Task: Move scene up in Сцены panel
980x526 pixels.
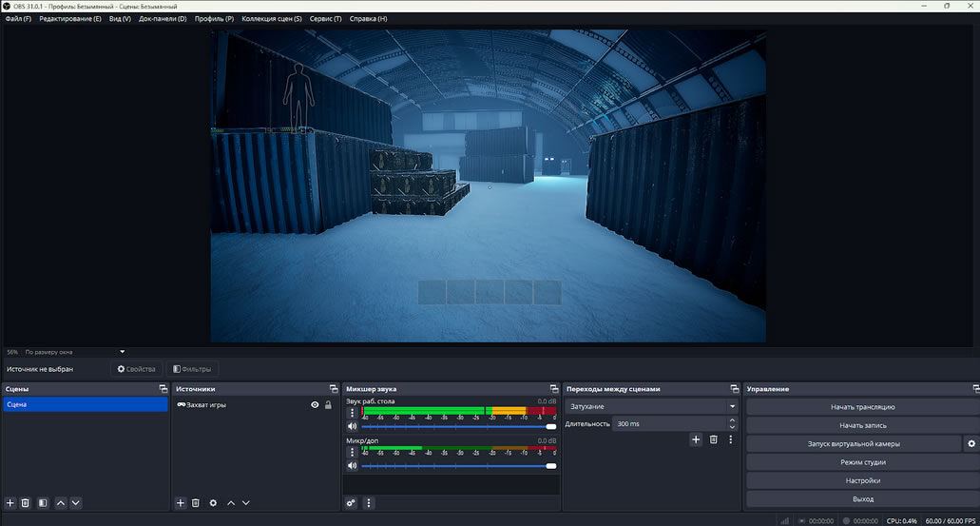Action: tap(61, 503)
